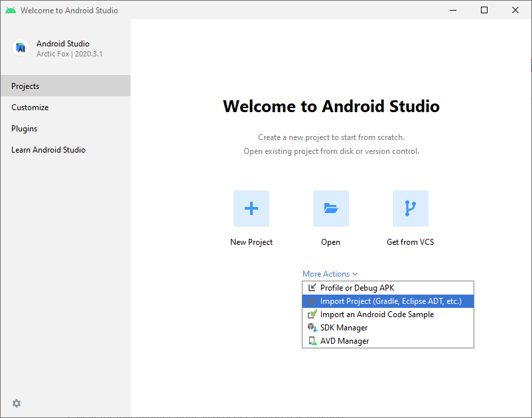Image resolution: width=532 pixels, height=418 pixels.
Task: Click the SDK Manager icon in menu
Action: click(x=312, y=328)
